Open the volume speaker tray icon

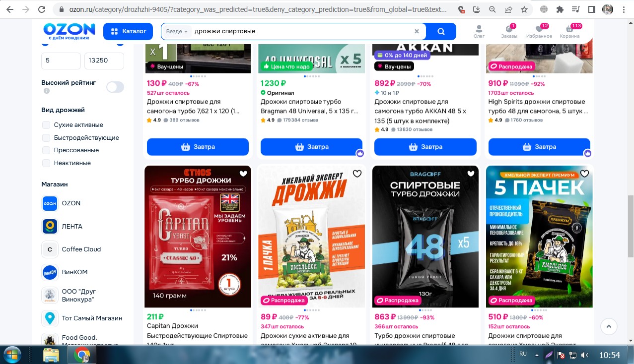(585, 355)
